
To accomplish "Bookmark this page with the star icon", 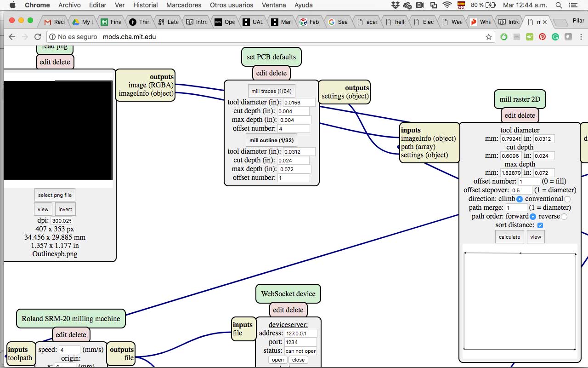I will coord(489,37).
